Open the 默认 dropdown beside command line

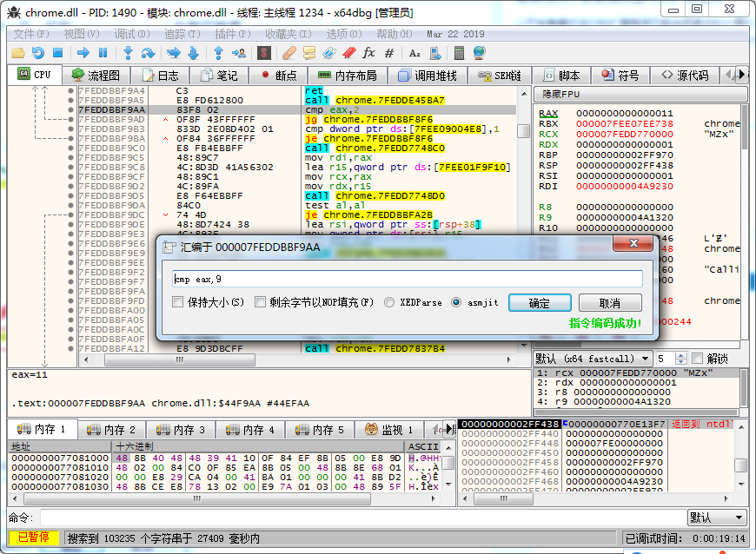716,518
